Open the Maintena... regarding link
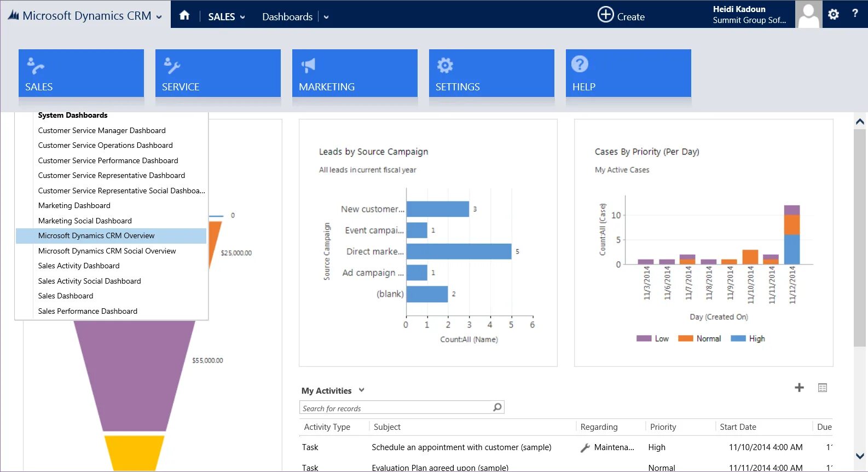Image resolution: width=868 pixels, height=472 pixels. [614, 447]
